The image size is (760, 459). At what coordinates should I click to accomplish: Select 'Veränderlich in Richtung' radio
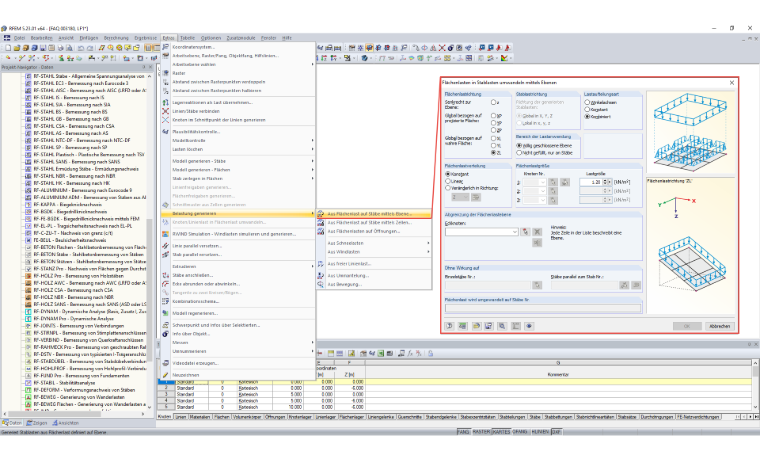click(448, 188)
